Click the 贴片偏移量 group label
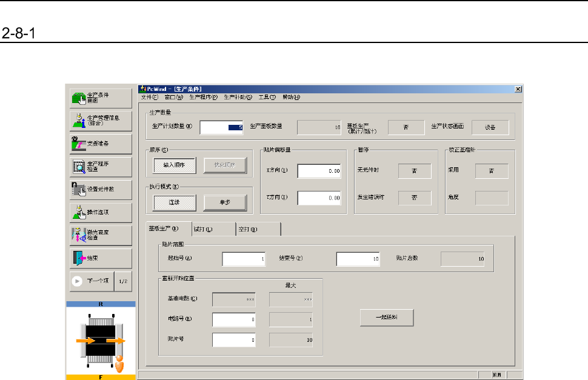588x380 pixels. point(277,150)
